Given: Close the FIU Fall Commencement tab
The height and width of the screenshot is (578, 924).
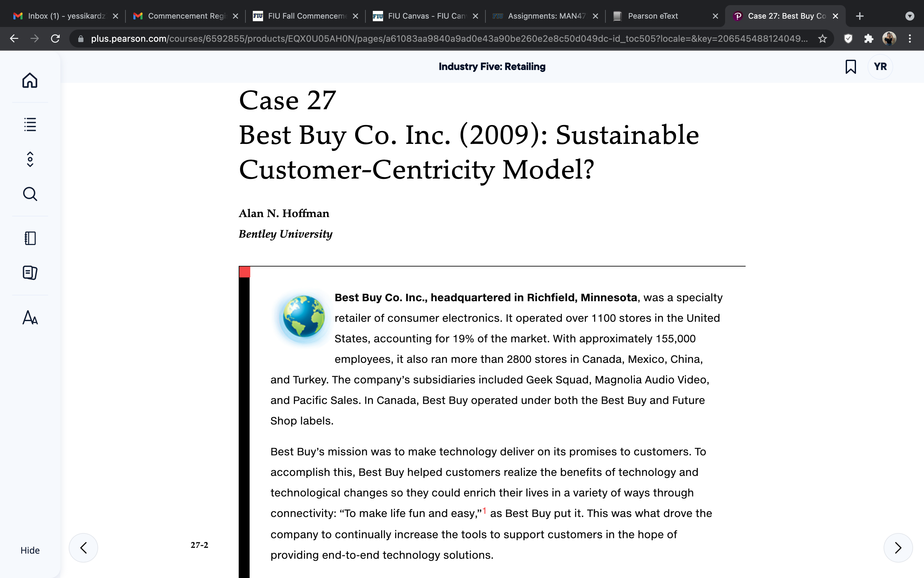Looking at the screenshot, I should coord(355,16).
